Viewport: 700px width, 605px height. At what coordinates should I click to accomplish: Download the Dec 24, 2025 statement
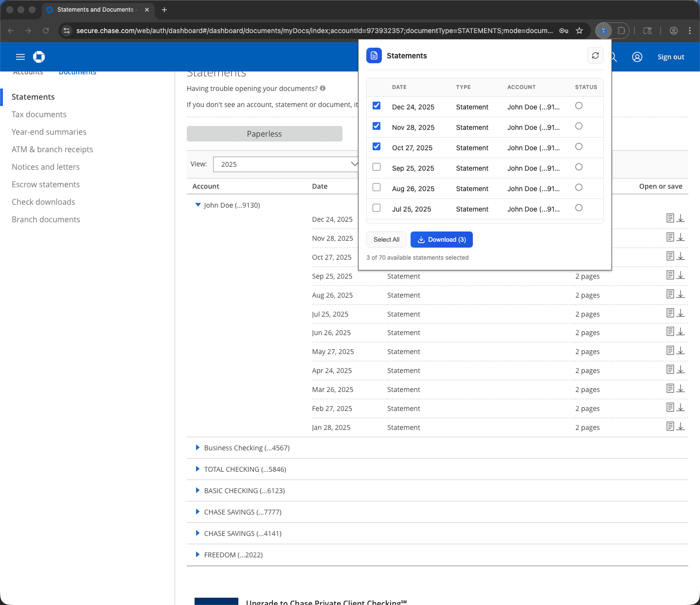(681, 218)
